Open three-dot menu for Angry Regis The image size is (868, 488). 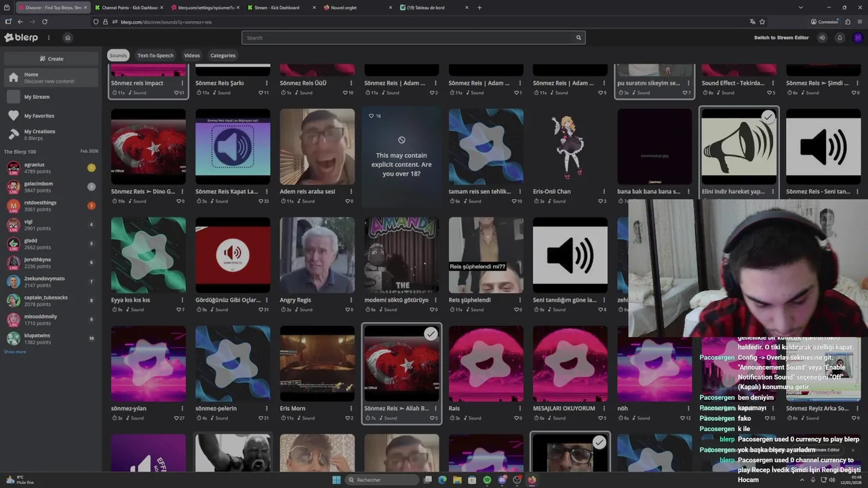(351, 300)
